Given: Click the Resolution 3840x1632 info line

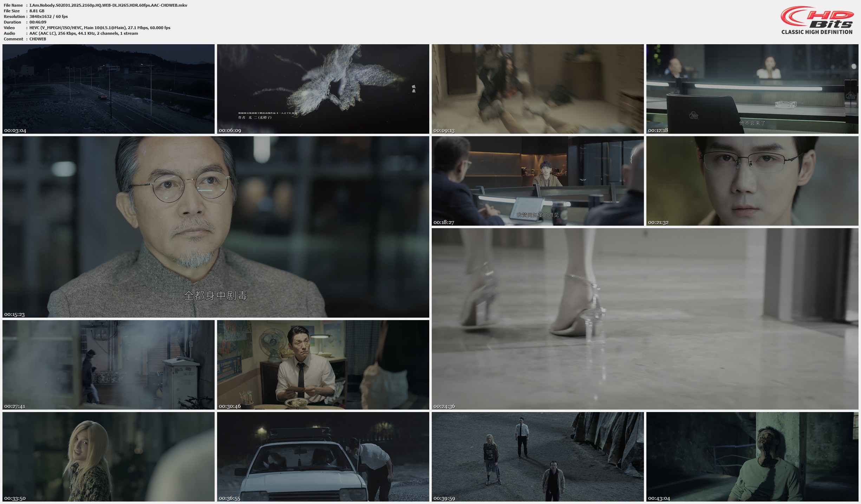Looking at the screenshot, I should point(48,16).
